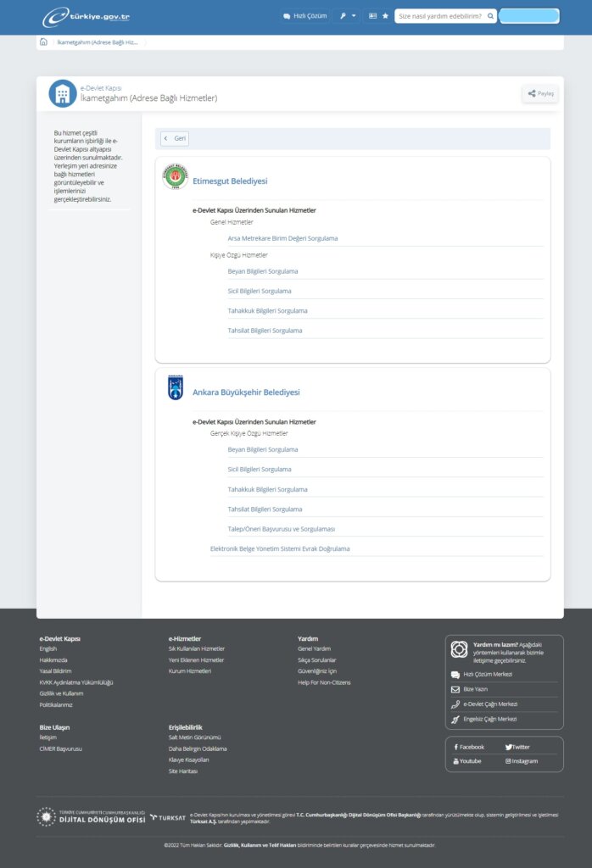592x868 pixels.
Task: Open Elektronik Belge Yönetim Sistemi Evrak Doğrulama
Action: click(280, 549)
